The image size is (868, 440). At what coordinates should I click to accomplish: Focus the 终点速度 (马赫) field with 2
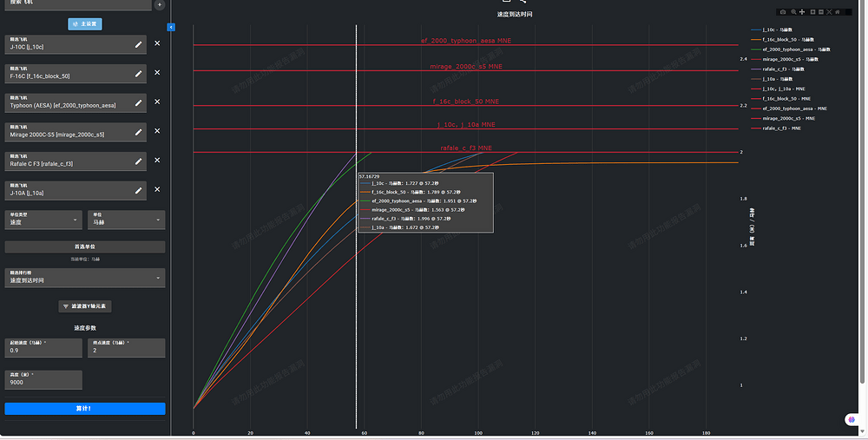[126, 347]
